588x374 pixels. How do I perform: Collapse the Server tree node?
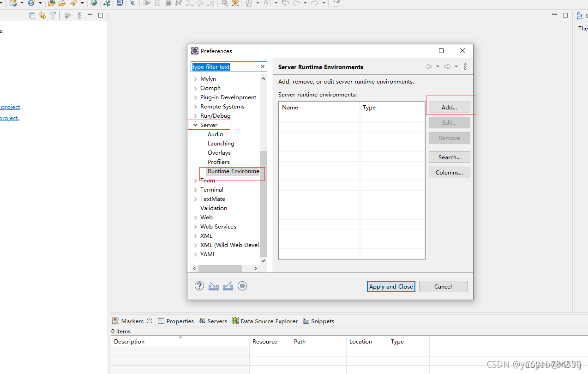tap(196, 125)
